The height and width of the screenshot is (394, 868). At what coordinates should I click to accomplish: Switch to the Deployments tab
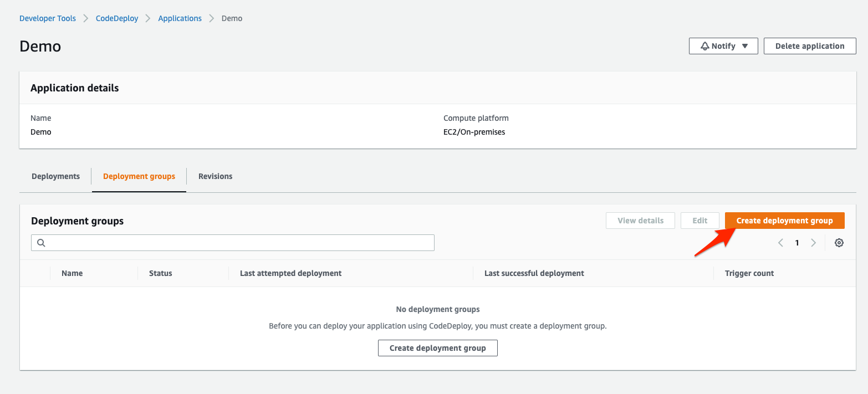coord(55,176)
